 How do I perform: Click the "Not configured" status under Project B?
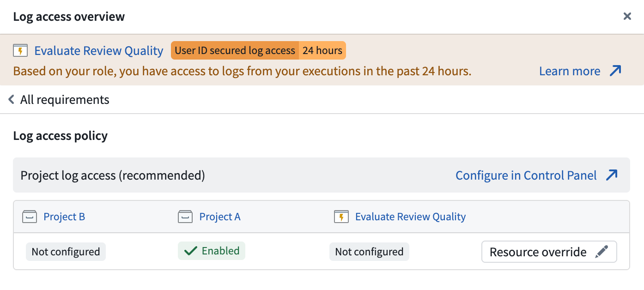(66, 252)
